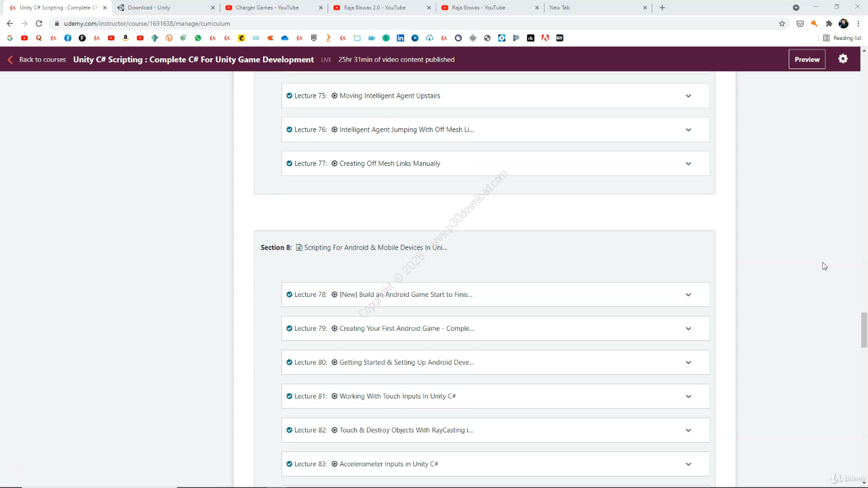This screenshot has width=868, height=488.
Task: Go back via Back to courses link
Action: point(37,60)
